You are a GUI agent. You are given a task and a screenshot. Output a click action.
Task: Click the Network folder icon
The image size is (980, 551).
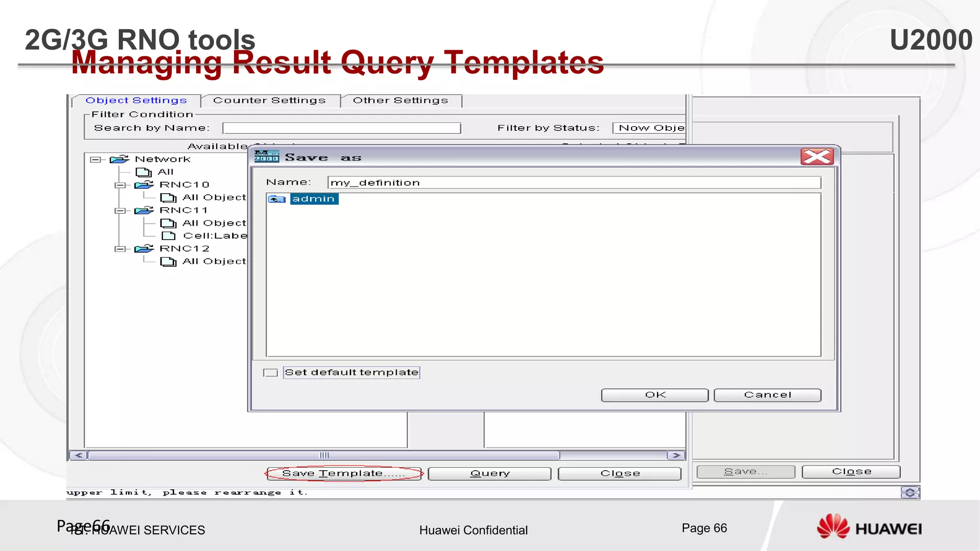coord(120,159)
